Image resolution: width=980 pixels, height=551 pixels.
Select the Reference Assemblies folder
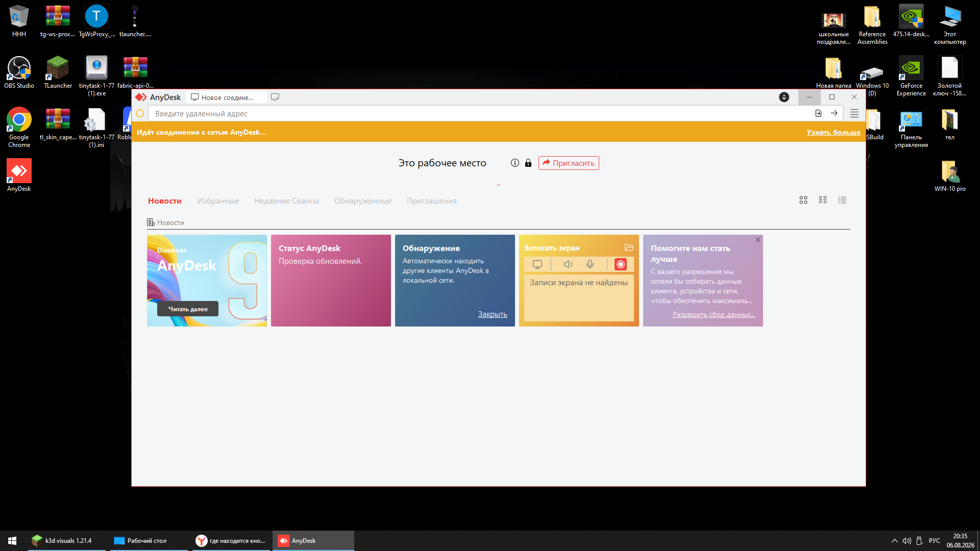click(x=872, y=24)
